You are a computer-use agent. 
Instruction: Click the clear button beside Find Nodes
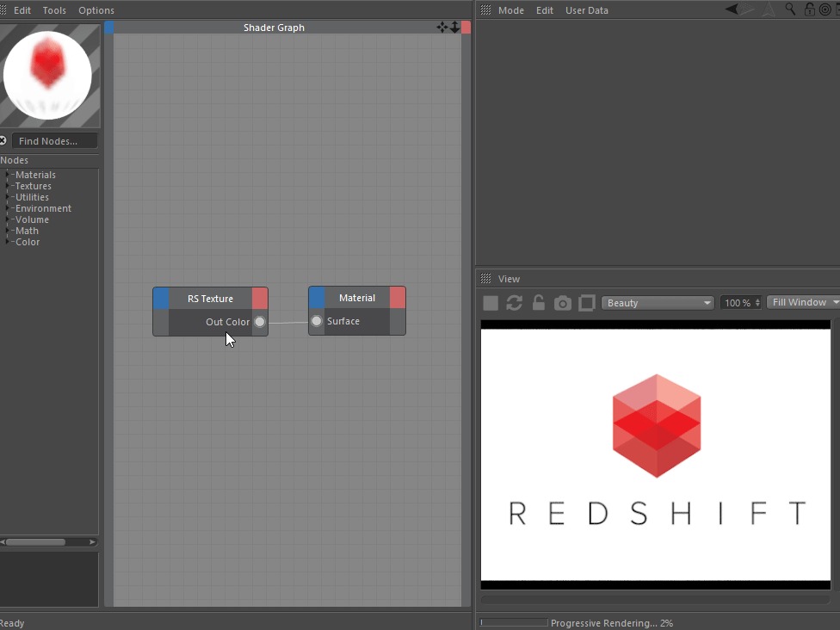(x=3, y=140)
